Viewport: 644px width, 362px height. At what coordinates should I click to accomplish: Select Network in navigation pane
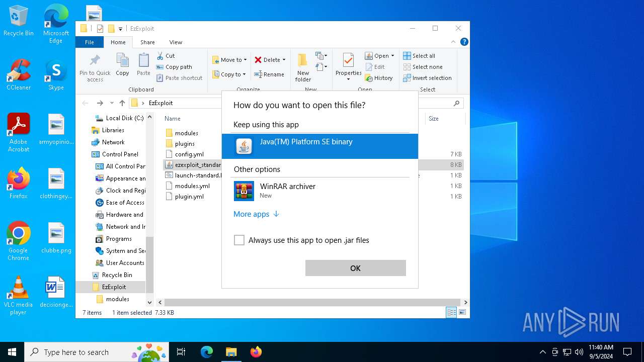point(113,142)
